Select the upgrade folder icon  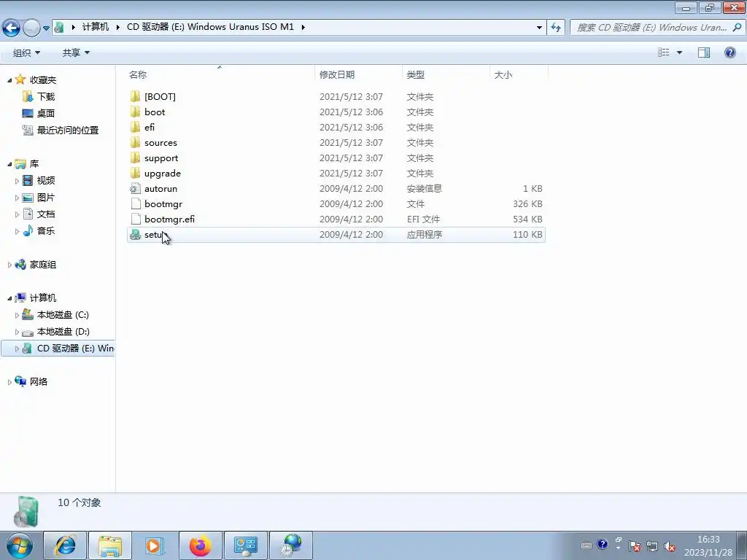135,173
